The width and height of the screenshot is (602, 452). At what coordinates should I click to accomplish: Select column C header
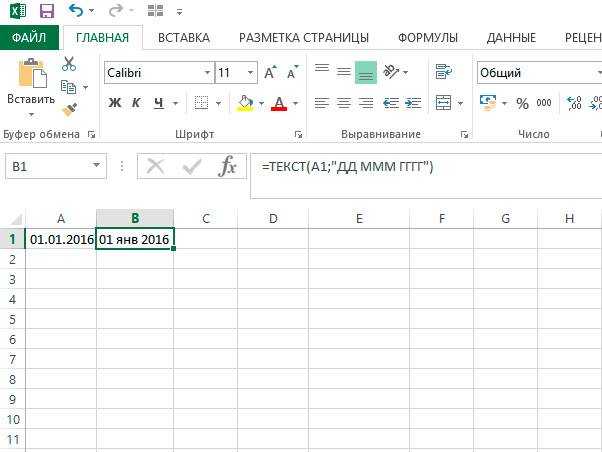(x=206, y=219)
